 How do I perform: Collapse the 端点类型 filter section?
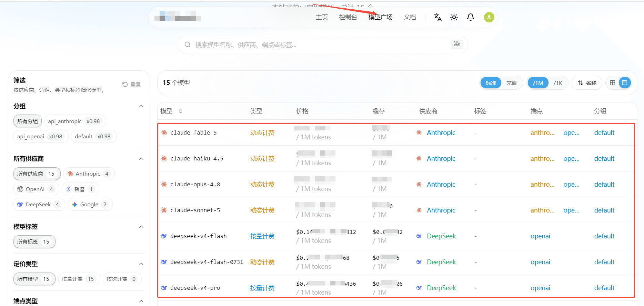(141, 301)
